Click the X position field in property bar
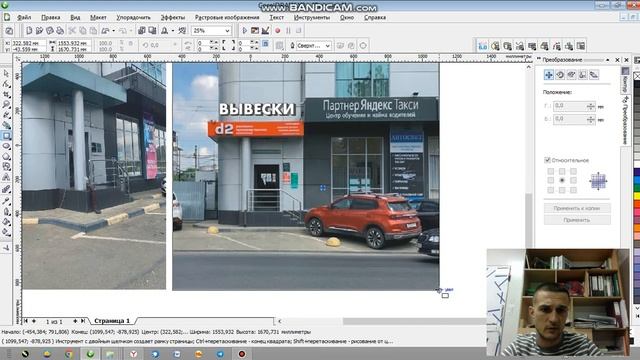640x360 pixels. tap(28, 43)
